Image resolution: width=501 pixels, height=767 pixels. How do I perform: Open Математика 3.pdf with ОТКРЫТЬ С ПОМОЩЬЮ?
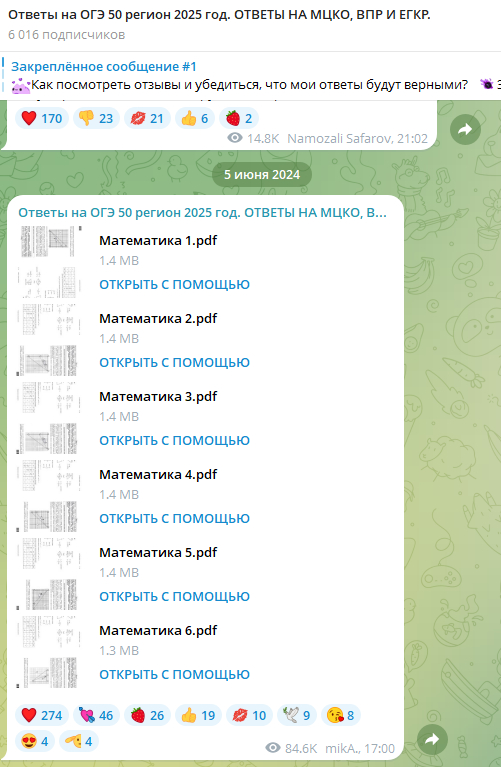point(174,440)
